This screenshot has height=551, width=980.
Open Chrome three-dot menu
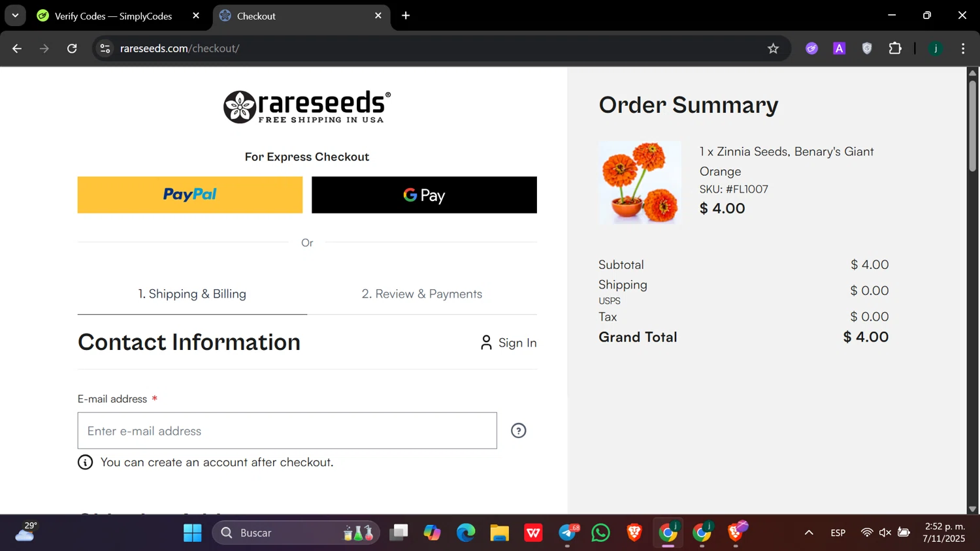pyautogui.click(x=963, y=48)
